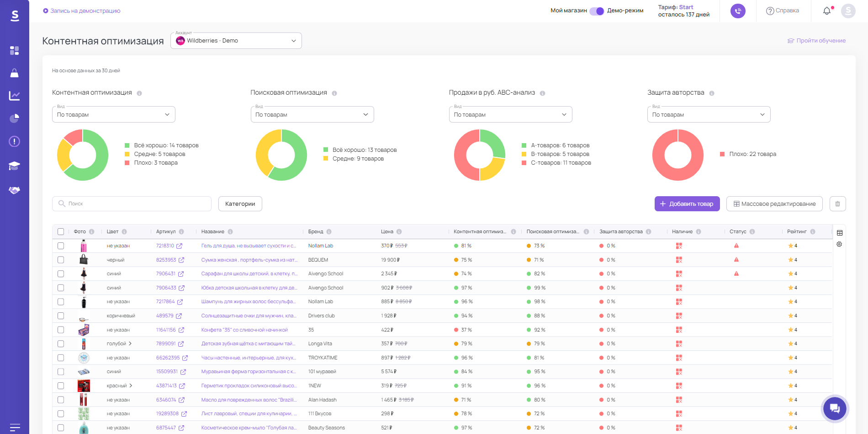Open the graduation cap training sidebar icon
Viewport: 868px width, 434px height.
pyautogui.click(x=15, y=166)
